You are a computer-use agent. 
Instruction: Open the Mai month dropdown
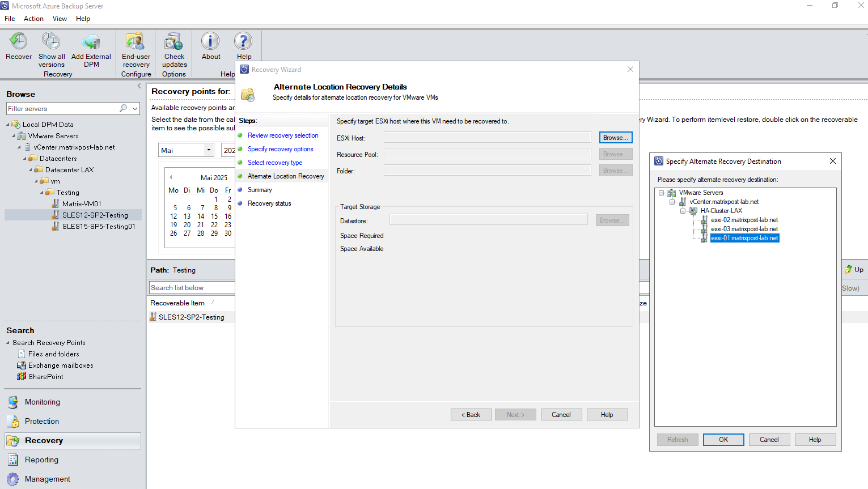click(209, 150)
